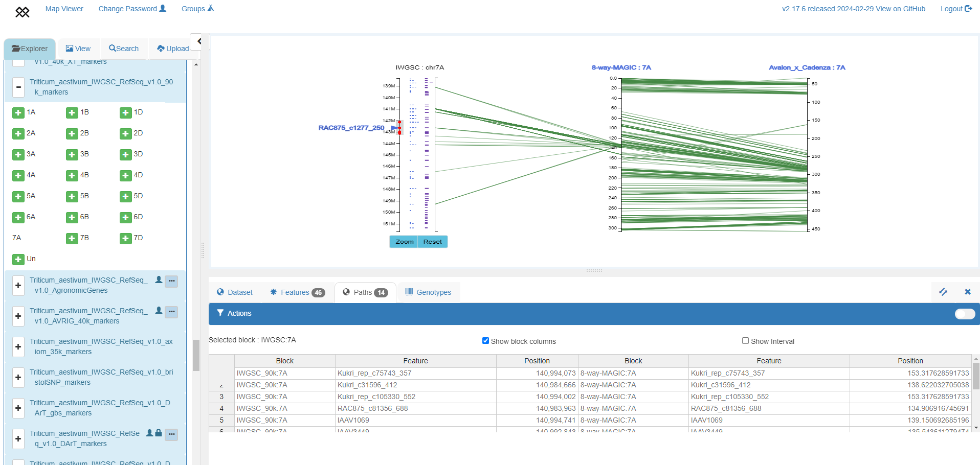Click the filter icon in the Actions bar
This screenshot has height=465, width=980.
coord(220,313)
